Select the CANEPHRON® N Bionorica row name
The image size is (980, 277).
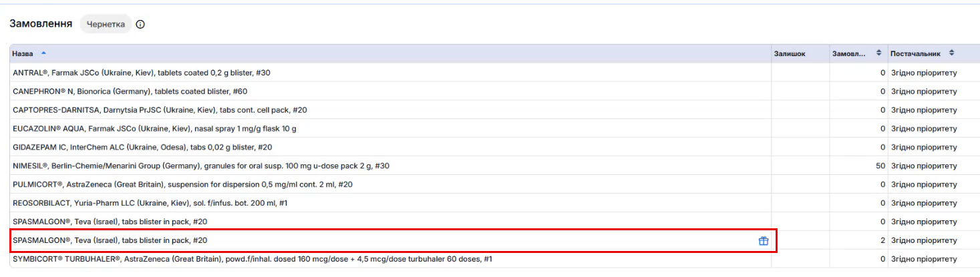coord(130,91)
